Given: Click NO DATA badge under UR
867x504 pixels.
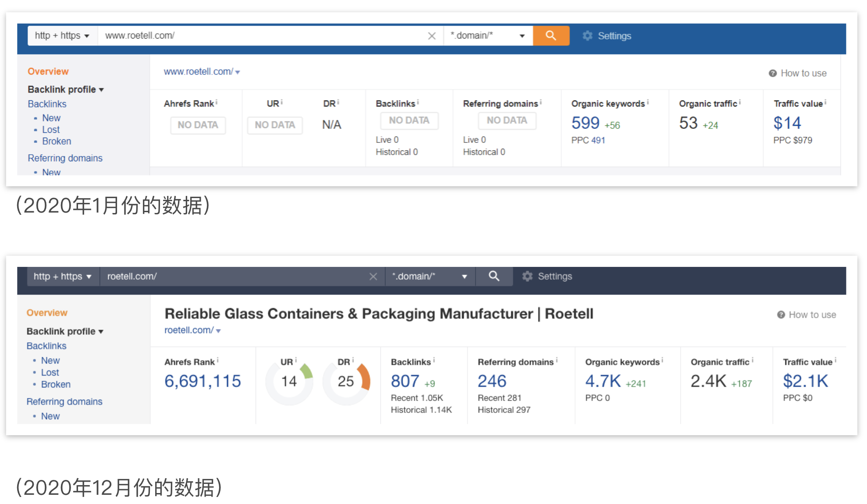Looking at the screenshot, I should (x=275, y=125).
